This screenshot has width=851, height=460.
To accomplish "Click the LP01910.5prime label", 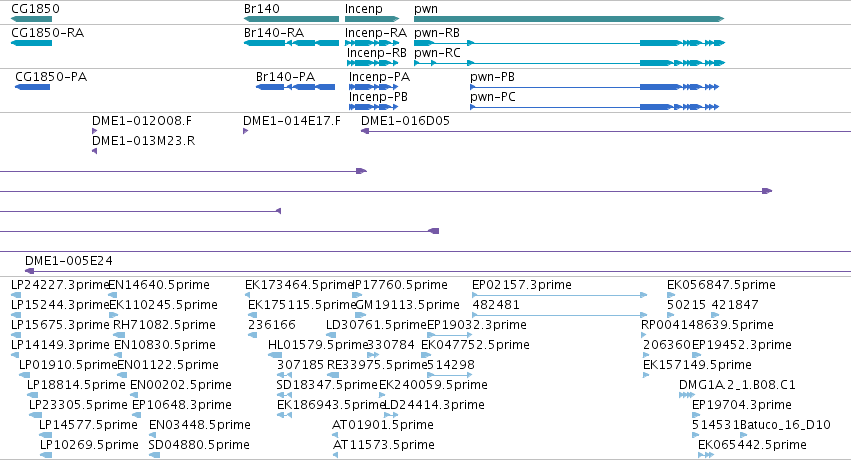I will click(68, 365).
